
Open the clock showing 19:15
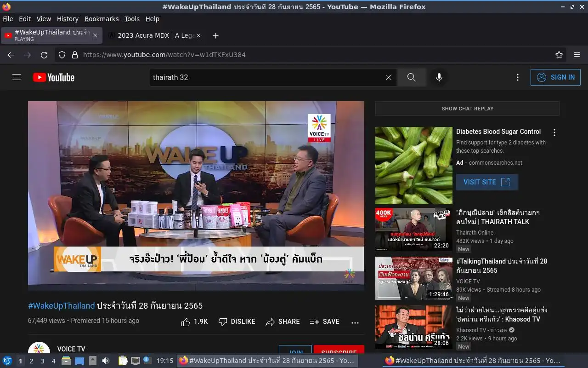tap(165, 361)
